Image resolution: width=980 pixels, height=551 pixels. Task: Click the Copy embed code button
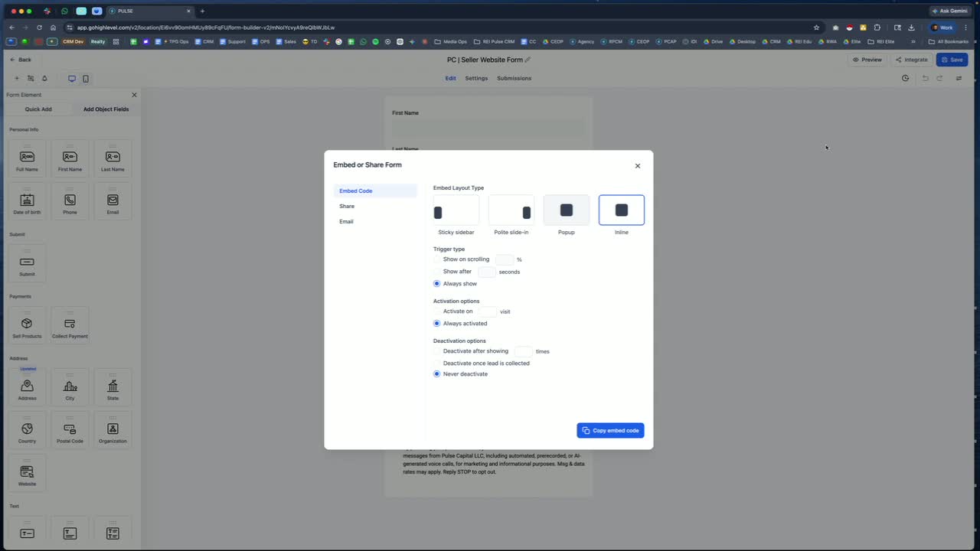[610, 430]
